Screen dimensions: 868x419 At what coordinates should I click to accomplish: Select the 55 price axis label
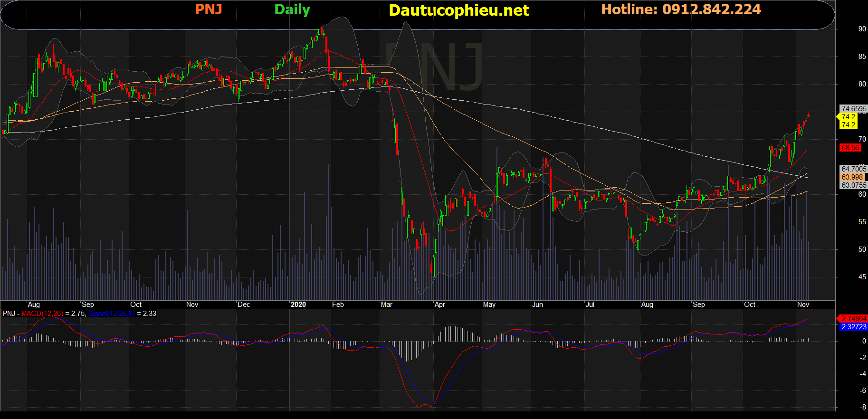[x=862, y=222]
